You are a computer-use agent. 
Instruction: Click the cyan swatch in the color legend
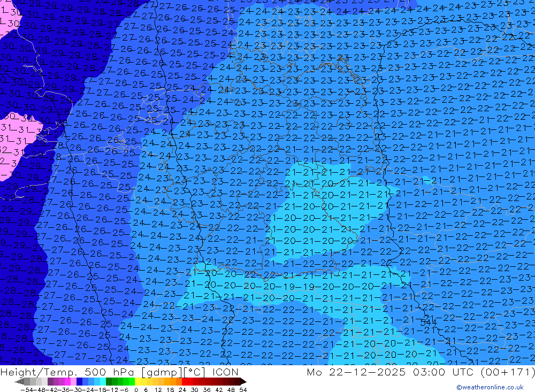[x=103, y=381]
